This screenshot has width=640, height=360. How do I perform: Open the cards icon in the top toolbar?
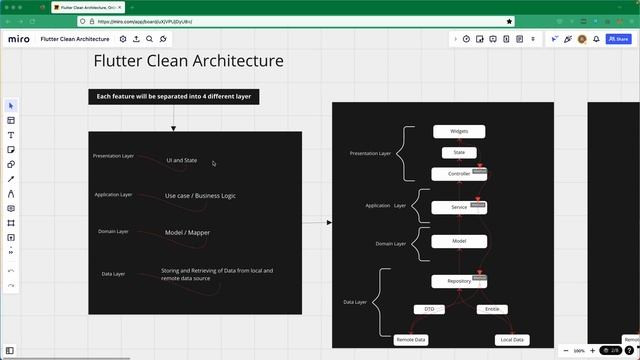(506, 39)
